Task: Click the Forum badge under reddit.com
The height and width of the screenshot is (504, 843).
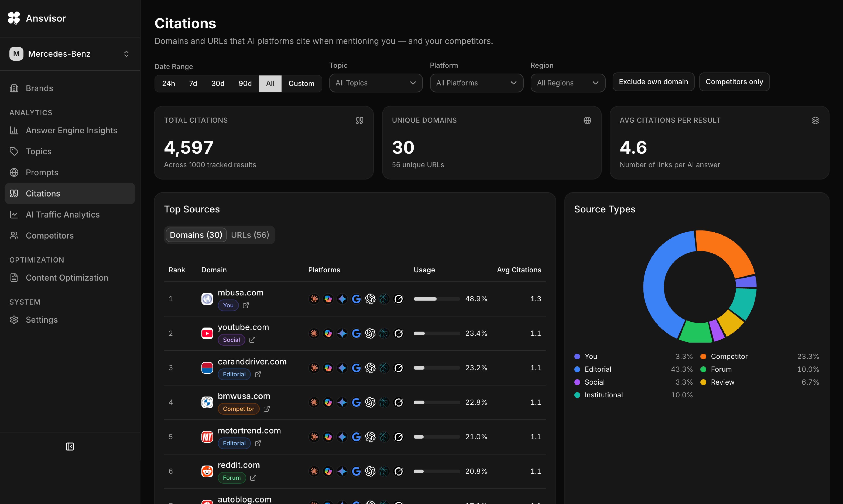Action: pos(232,478)
